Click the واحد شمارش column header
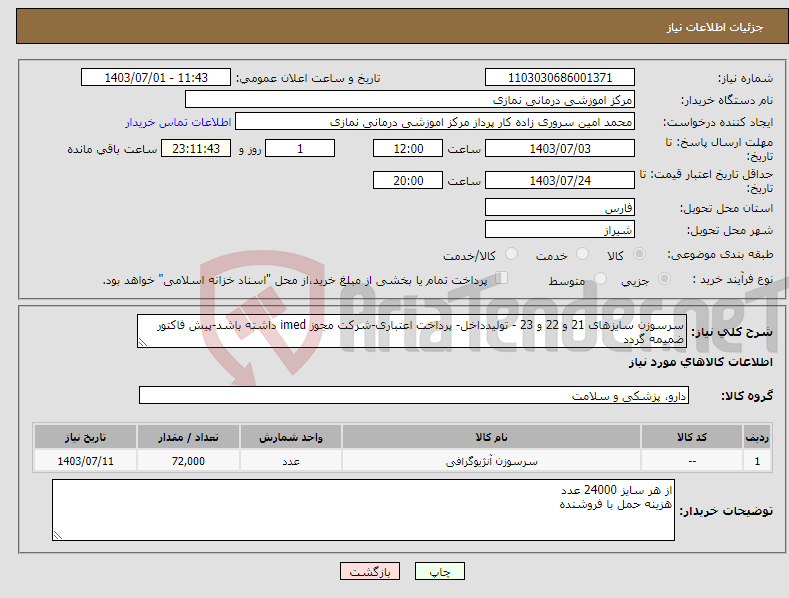This screenshot has height=598, width=789. pyautogui.click(x=291, y=437)
